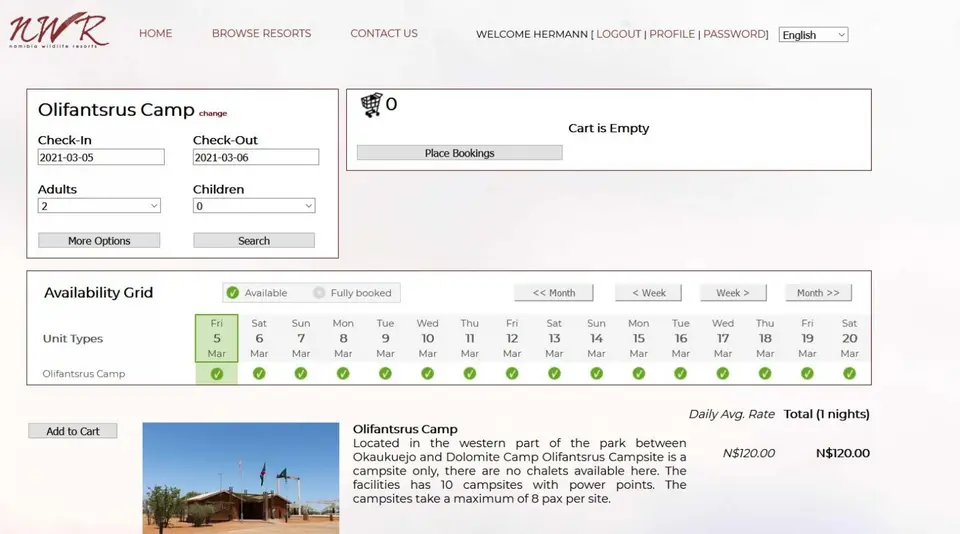960x534 pixels.
Task: Click the 'Availability Grid' title
Action: (99, 293)
